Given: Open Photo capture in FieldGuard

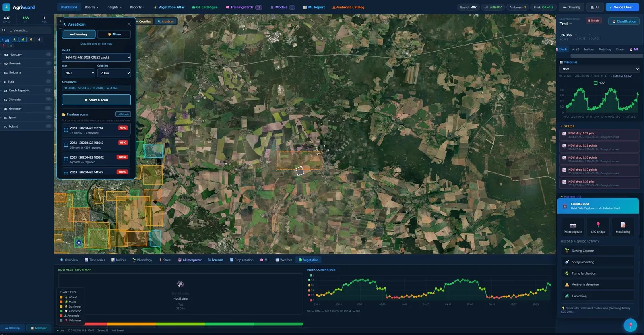Looking at the screenshot, I should [573, 227].
